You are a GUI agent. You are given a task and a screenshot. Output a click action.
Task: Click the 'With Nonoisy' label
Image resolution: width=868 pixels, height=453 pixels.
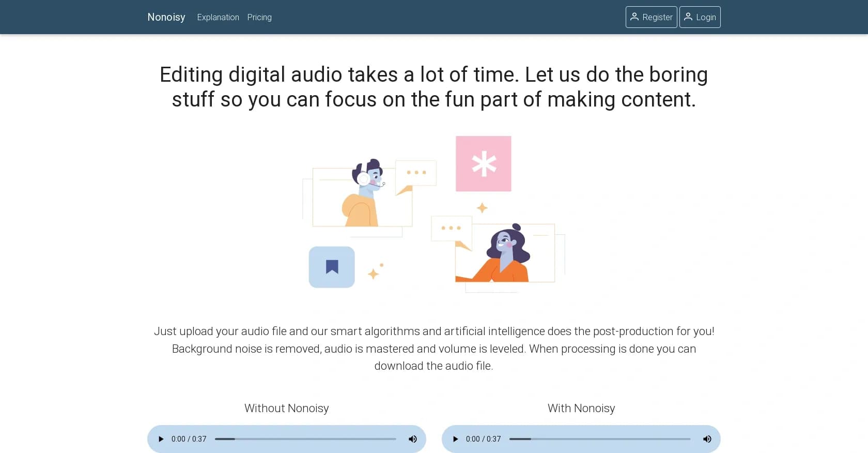(x=581, y=408)
